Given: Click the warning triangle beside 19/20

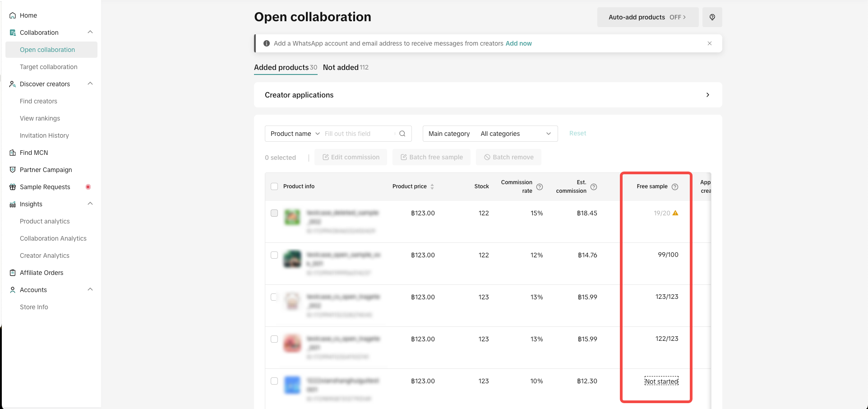Looking at the screenshot, I should tap(675, 213).
